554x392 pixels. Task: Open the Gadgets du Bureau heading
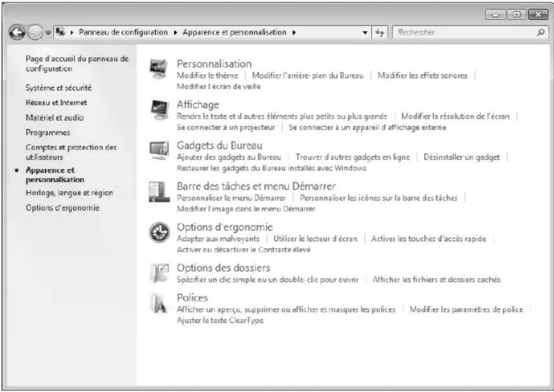(219, 146)
